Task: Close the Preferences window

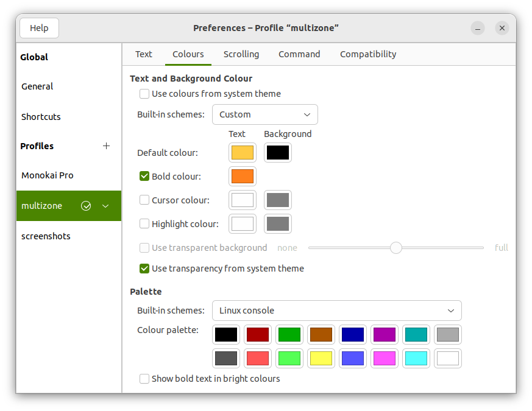Action: pyautogui.click(x=502, y=28)
